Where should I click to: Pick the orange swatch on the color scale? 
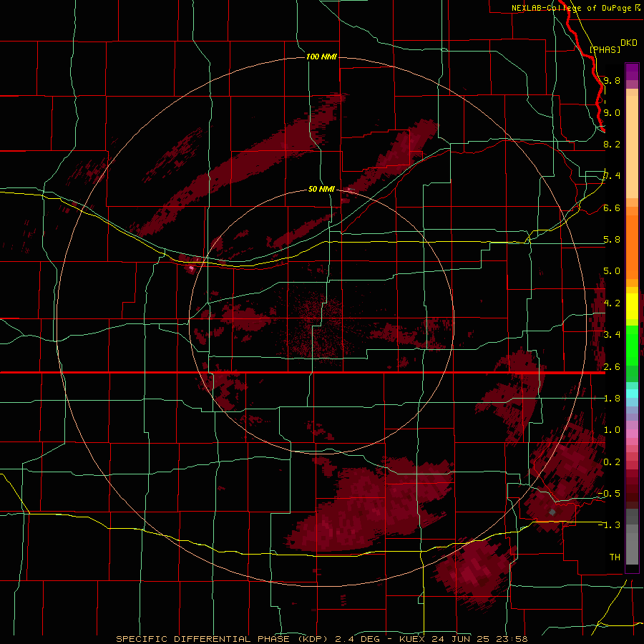click(632, 246)
